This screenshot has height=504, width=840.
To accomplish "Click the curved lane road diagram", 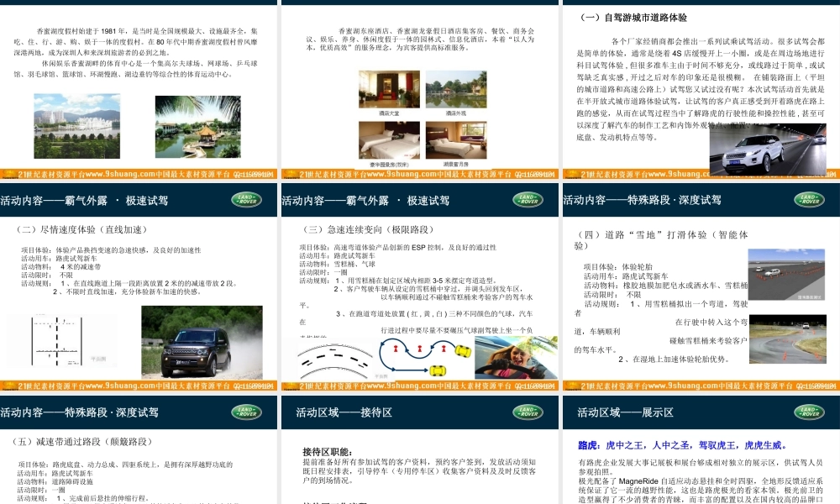I will pyautogui.click(x=335, y=361).
